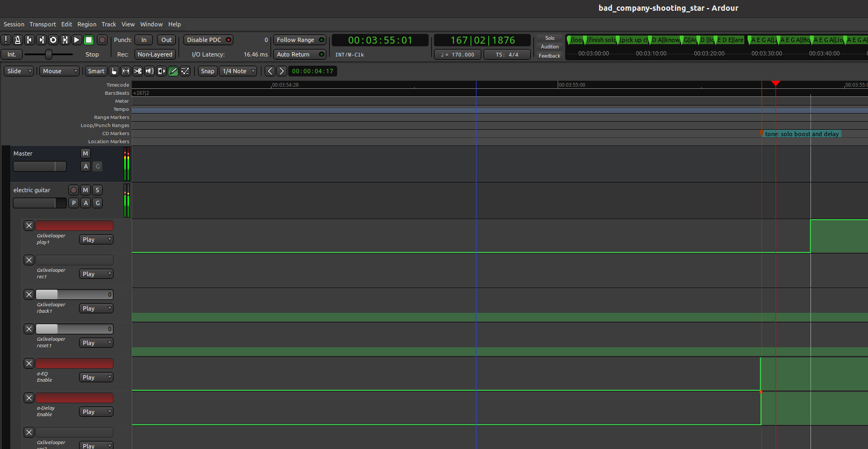
Task: Toggle Auto Return on or off
Action: [300, 54]
